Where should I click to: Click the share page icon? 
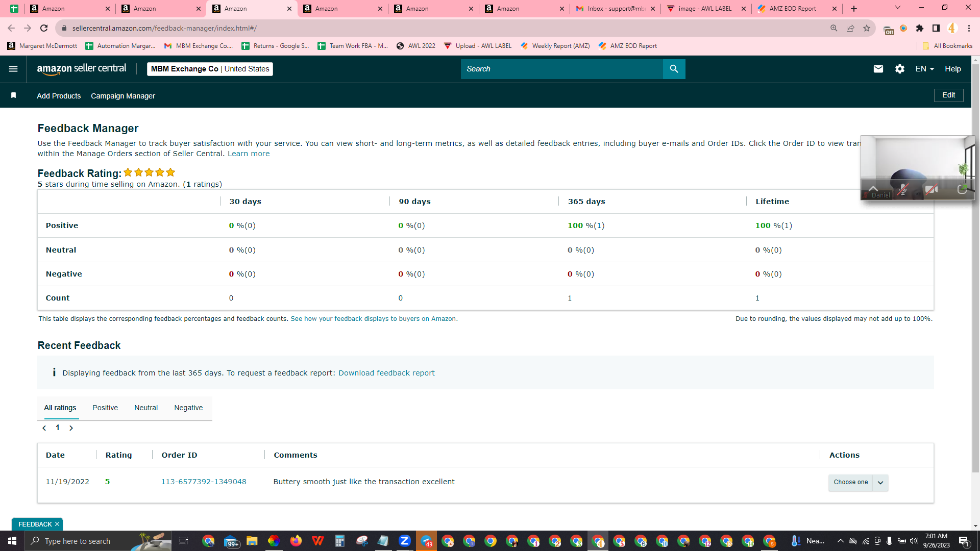pos(850,28)
